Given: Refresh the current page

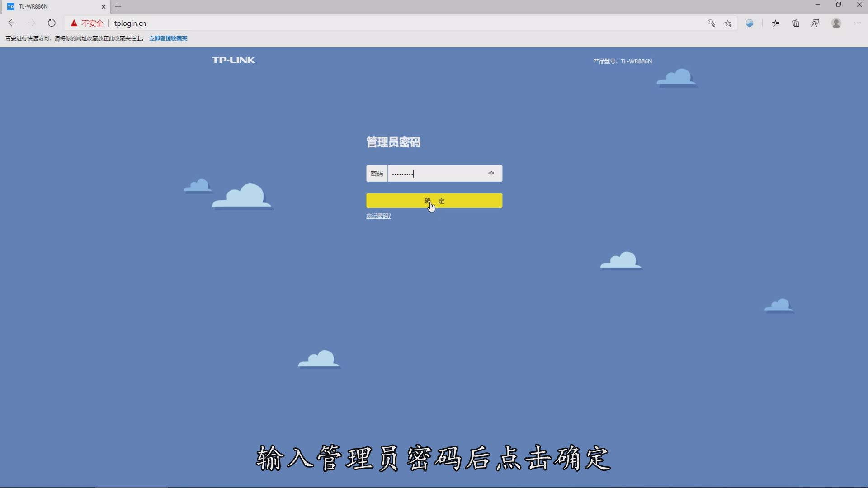Looking at the screenshot, I should click(x=52, y=23).
